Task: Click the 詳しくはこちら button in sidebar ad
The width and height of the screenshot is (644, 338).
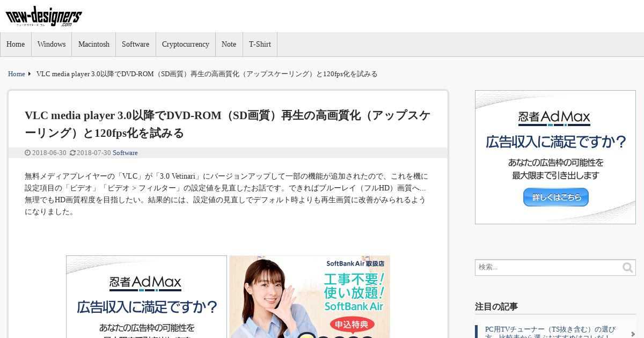Action: click(556, 197)
